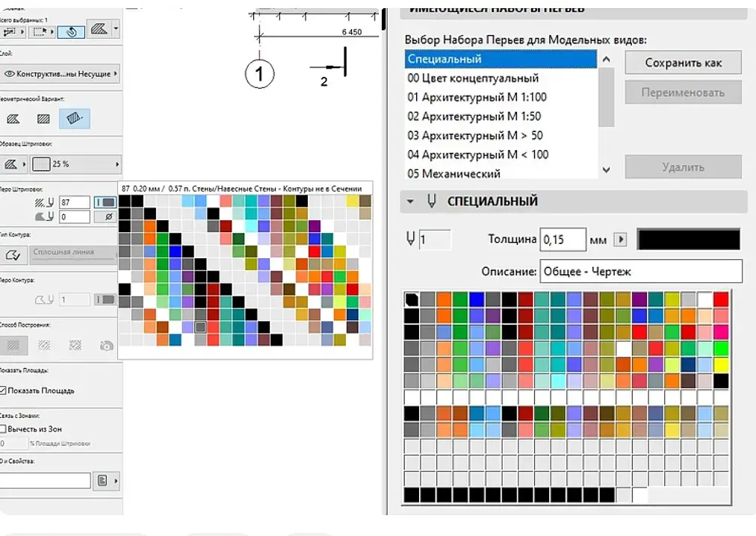Screen dimensions: 756x536
Task: Click the ID и Свойства text field
Action: pyautogui.click(x=45, y=481)
